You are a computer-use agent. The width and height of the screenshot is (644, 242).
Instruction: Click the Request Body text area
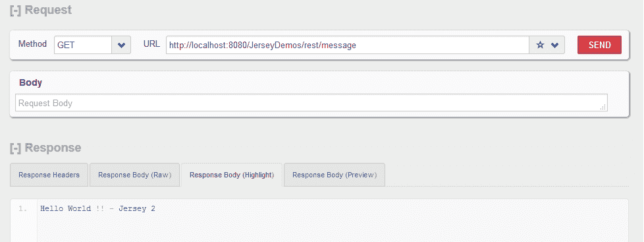[311, 103]
